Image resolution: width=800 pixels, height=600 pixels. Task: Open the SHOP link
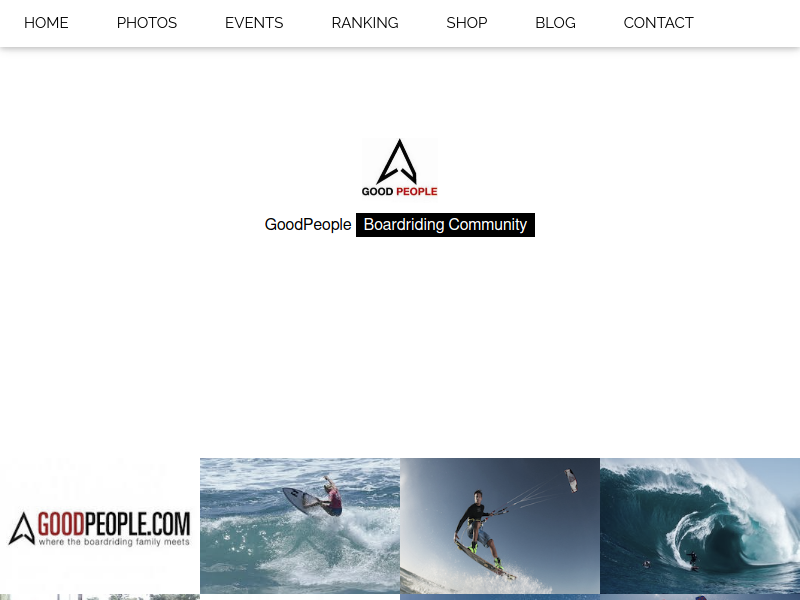coord(467,23)
